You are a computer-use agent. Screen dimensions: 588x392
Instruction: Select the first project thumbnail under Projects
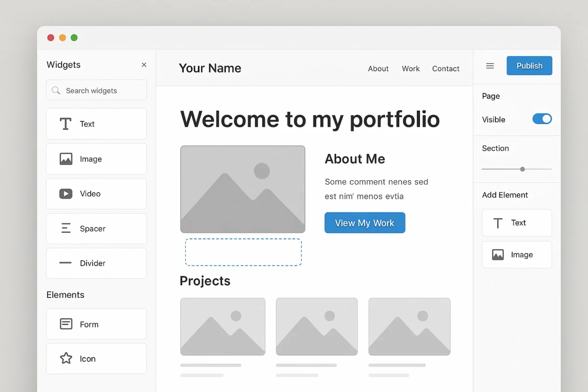[x=222, y=326]
